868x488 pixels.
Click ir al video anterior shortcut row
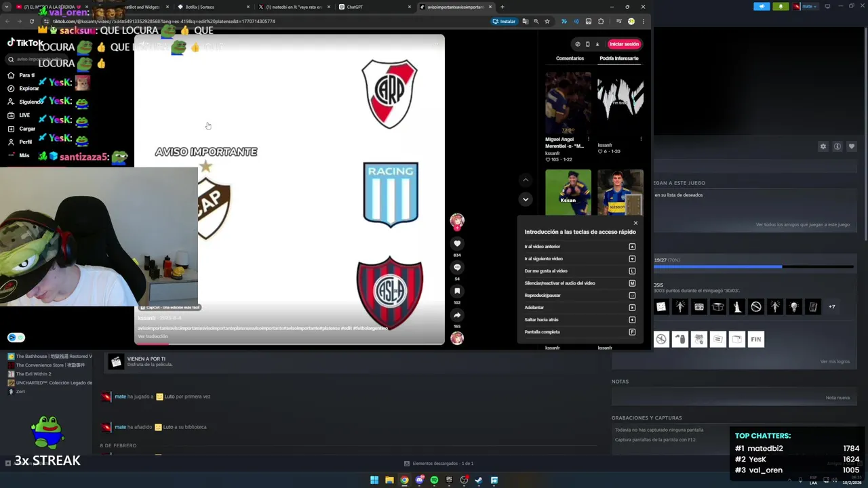pos(580,247)
